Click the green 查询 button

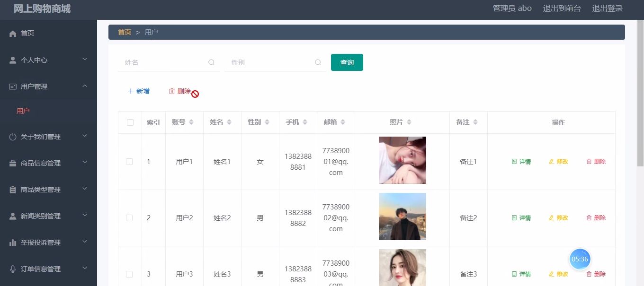coord(347,62)
